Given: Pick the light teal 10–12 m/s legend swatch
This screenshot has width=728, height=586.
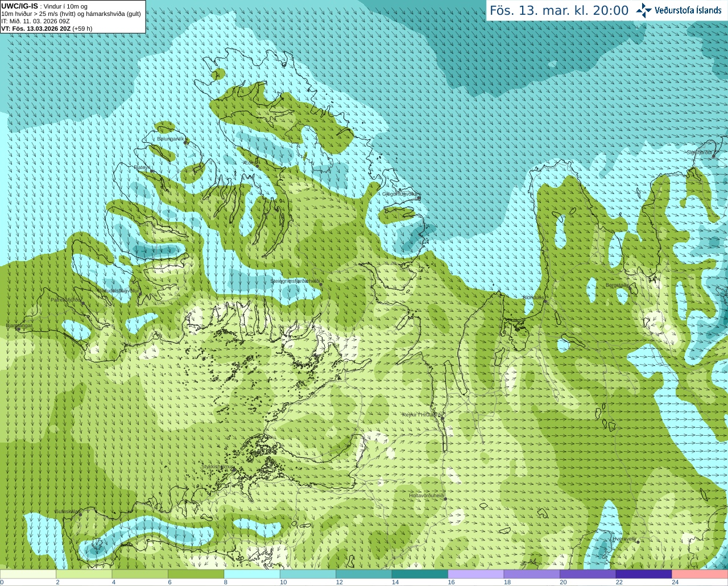Looking at the screenshot, I should (x=308, y=574).
